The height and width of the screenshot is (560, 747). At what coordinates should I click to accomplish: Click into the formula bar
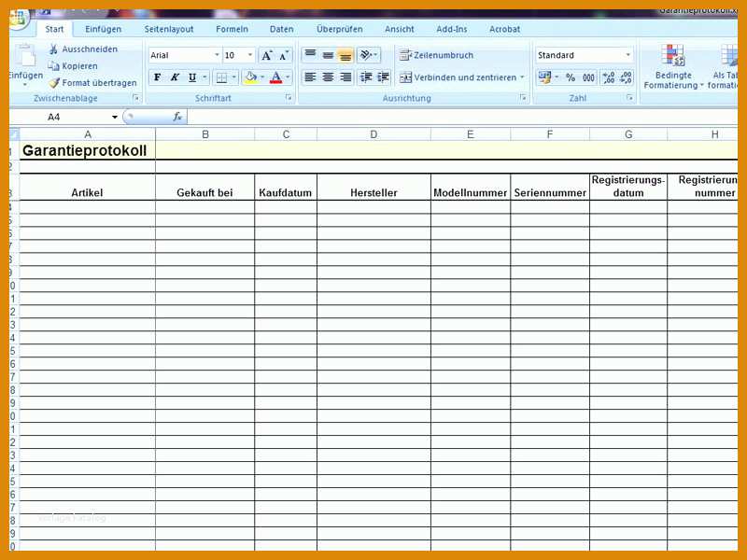click(x=462, y=118)
